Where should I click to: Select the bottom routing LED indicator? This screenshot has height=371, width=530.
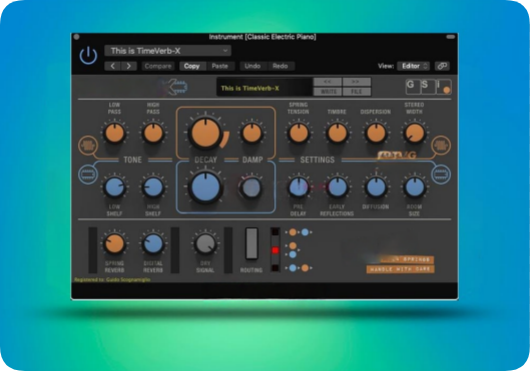(275, 268)
